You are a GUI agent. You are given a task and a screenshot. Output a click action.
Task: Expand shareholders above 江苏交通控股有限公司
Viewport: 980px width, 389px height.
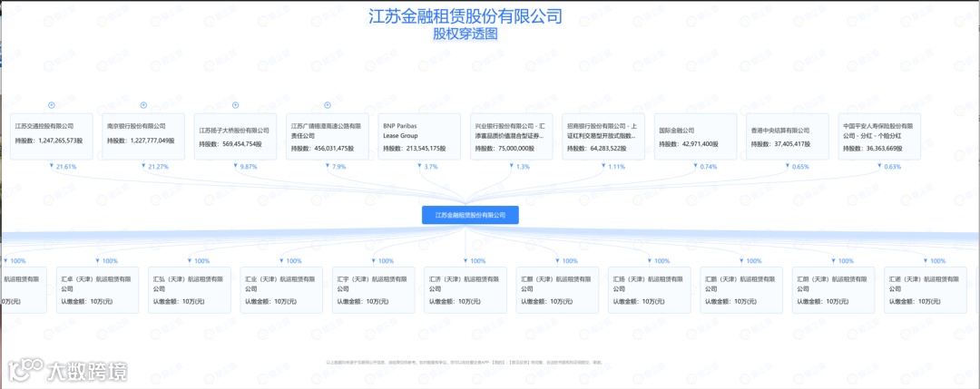click(x=51, y=105)
